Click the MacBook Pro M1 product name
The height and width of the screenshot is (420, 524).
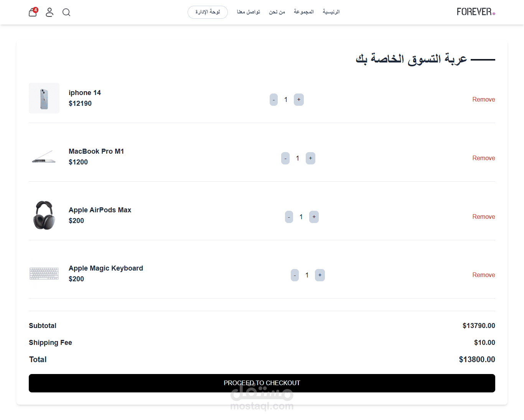96,151
